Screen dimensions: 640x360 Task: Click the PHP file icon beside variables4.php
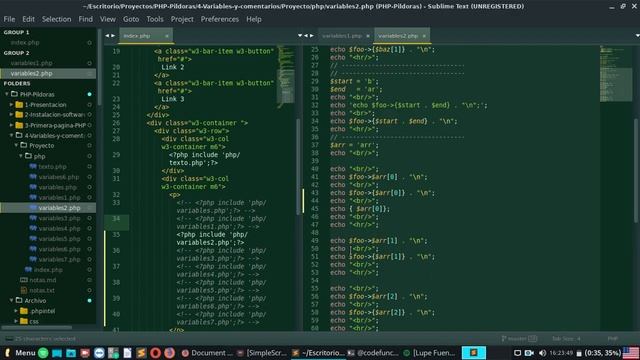pyautogui.click(x=33, y=228)
